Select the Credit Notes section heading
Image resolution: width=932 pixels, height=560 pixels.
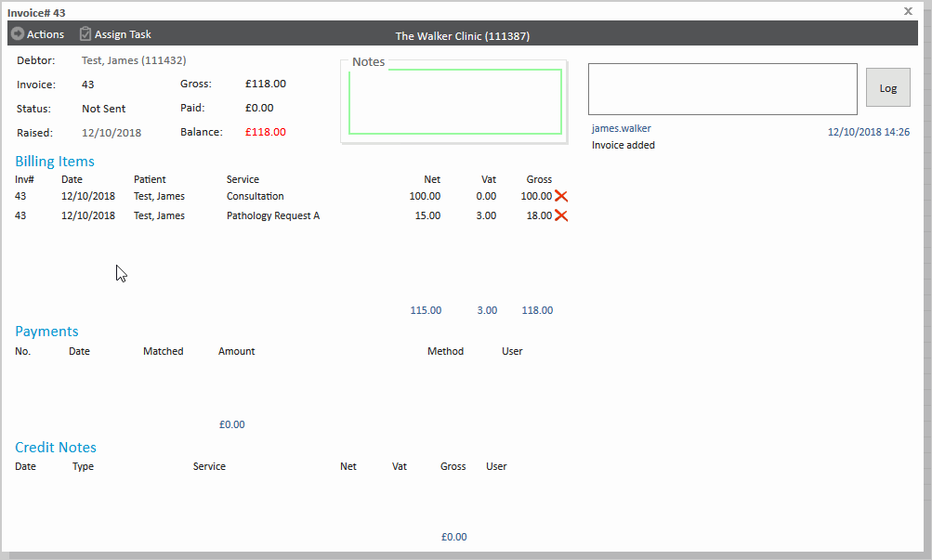56,448
